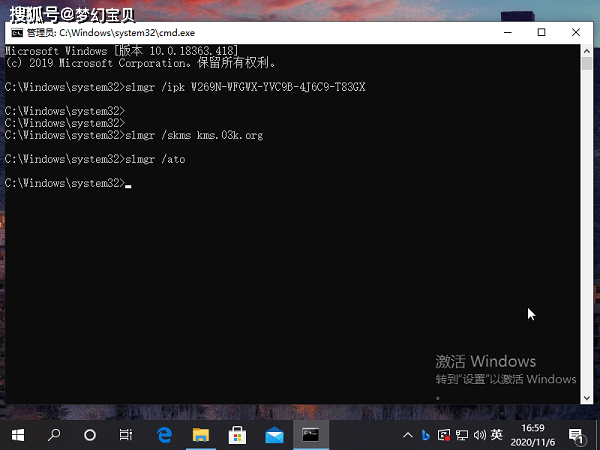
Task: Click the 'slmgr /ato' command line
Action: point(95,159)
